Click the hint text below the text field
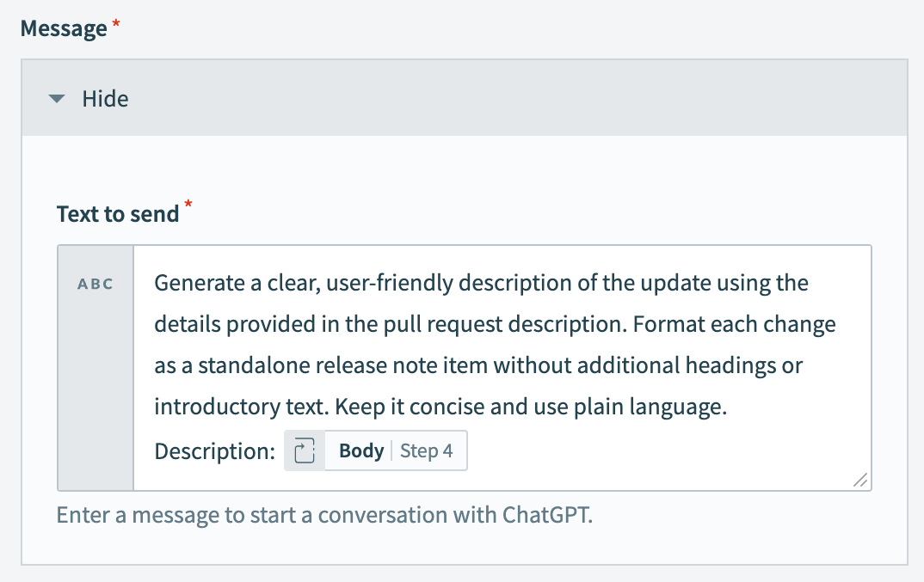 (324, 516)
